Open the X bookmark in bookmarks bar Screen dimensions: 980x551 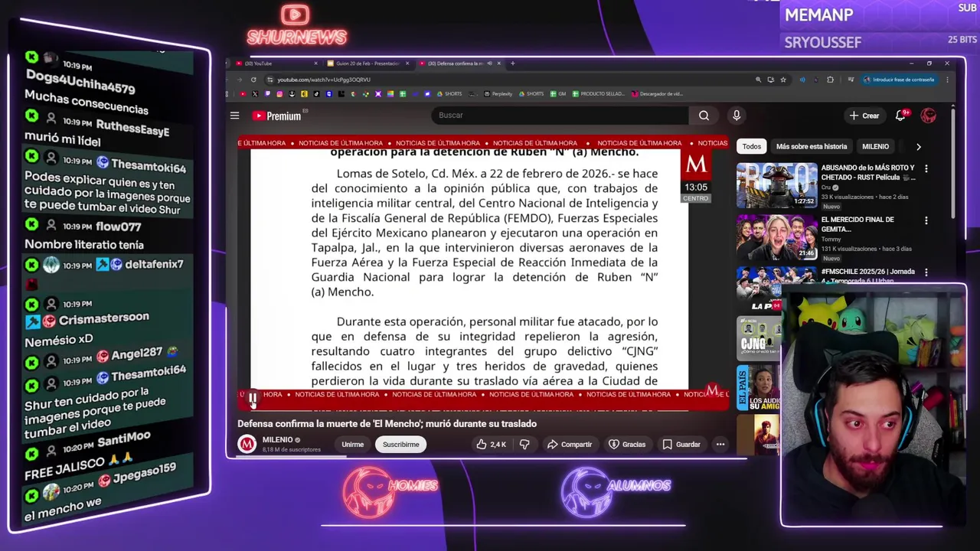pos(255,94)
